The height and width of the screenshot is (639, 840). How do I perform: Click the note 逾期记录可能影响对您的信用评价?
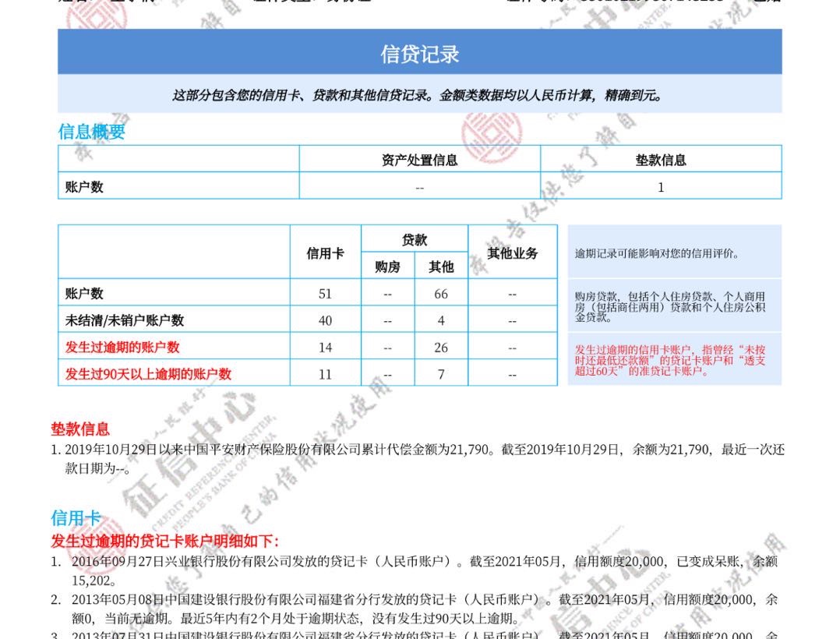pos(657,253)
